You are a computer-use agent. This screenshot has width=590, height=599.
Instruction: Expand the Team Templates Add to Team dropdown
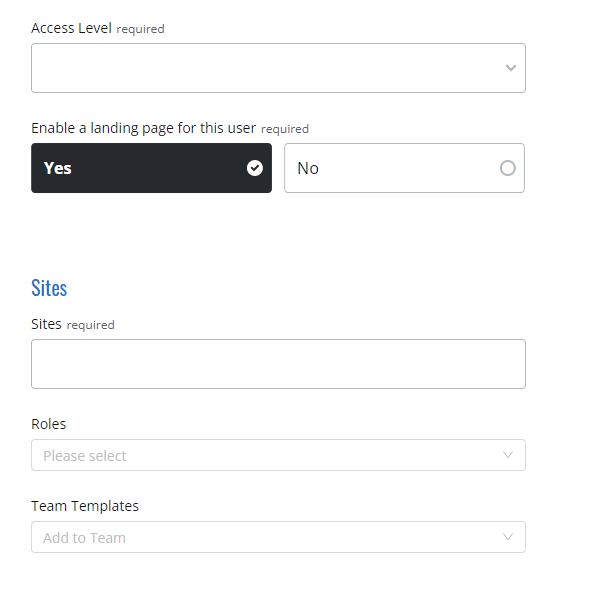point(278,537)
